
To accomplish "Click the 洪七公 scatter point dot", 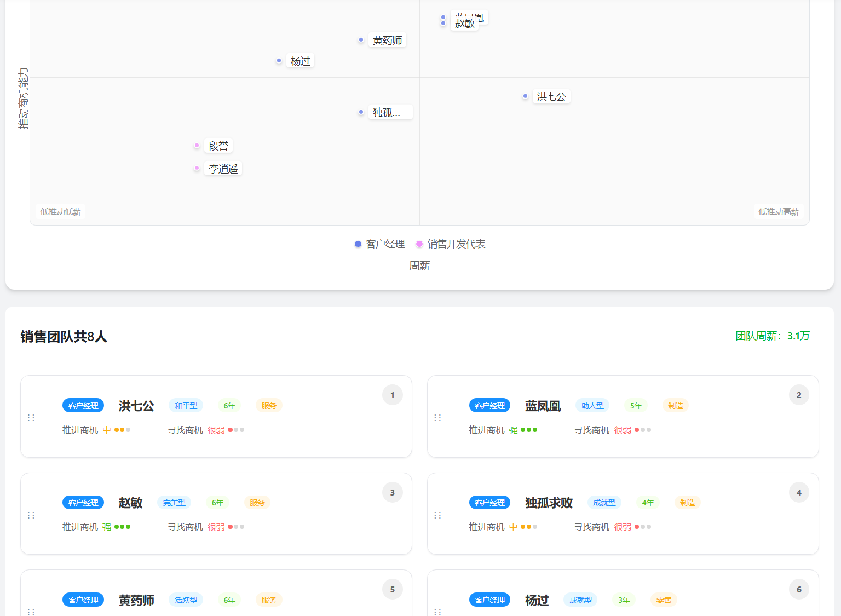I will click(x=525, y=96).
